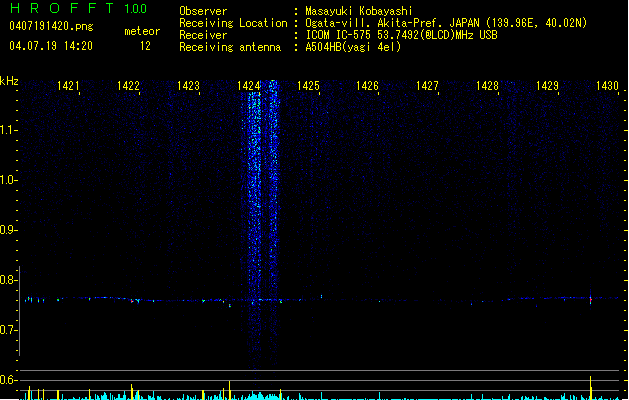The height and width of the screenshot is (400, 629).
Task: Click the ICOM IC-575 receiver text
Action: click(x=401, y=35)
